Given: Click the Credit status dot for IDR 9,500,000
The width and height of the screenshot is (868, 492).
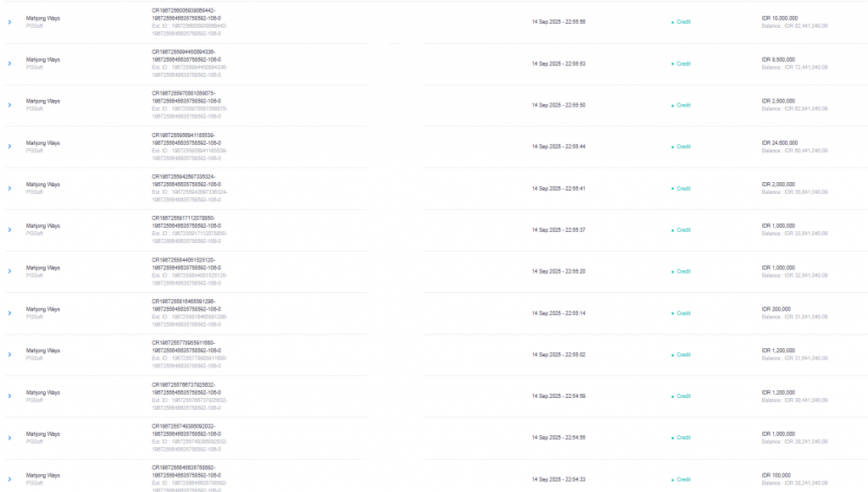Looking at the screenshot, I should coord(672,64).
